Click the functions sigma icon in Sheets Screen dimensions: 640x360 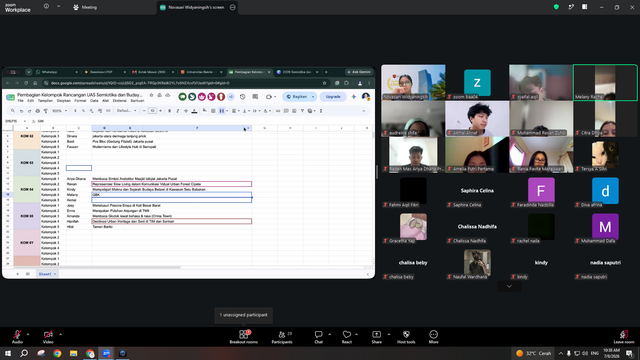coord(321,111)
